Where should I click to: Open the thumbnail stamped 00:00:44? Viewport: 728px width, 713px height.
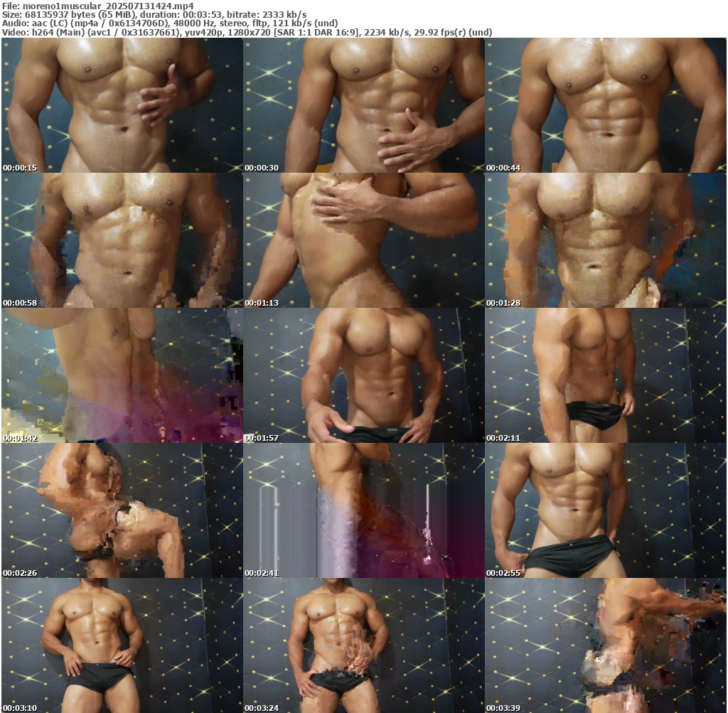coord(606,105)
